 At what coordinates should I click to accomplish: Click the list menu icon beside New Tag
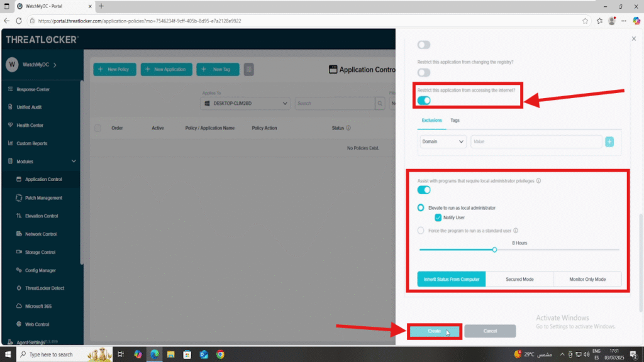[249, 69]
